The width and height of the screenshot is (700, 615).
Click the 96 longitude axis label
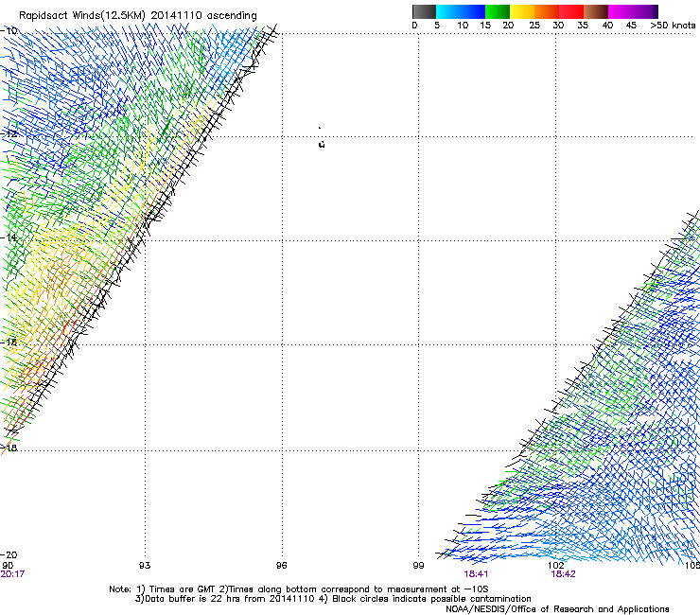tap(281, 566)
